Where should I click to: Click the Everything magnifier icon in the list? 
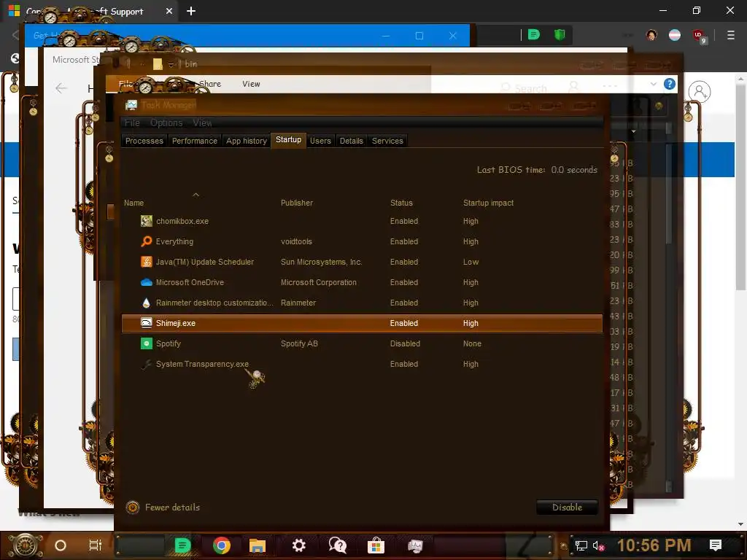click(146, 241)
